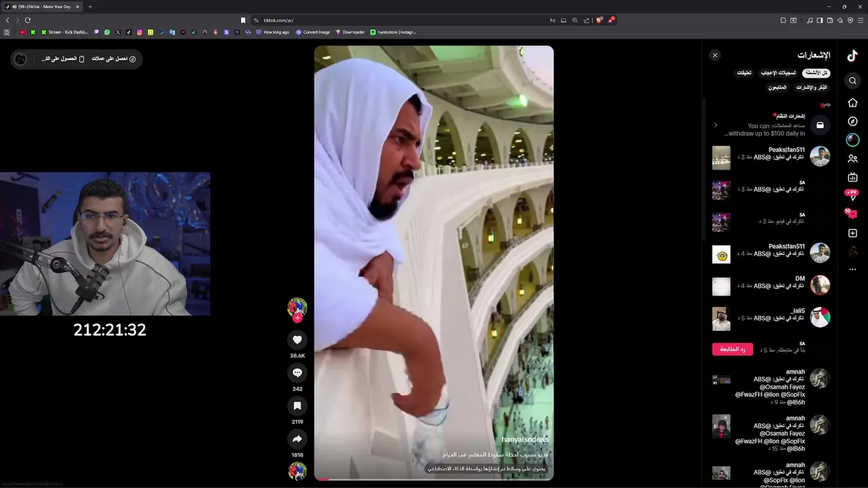Open 'Stream - Kick Dashb...' bookmark

[x=64, y=32]
